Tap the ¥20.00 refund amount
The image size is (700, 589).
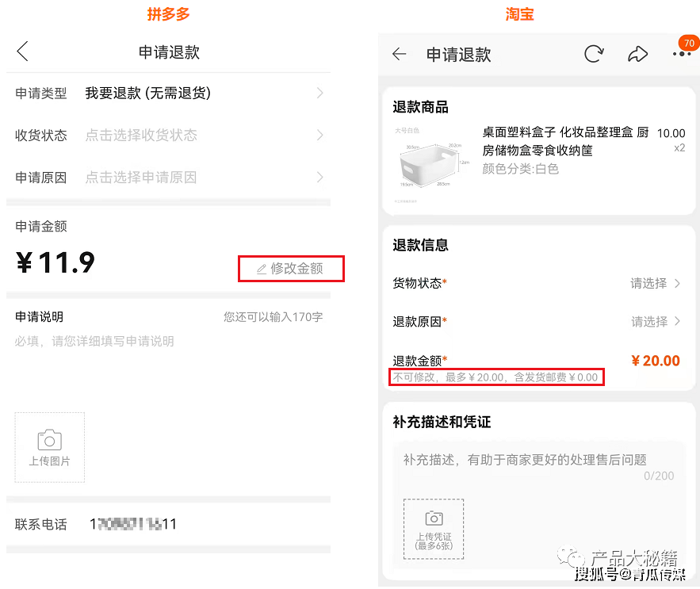click(656, 361)
